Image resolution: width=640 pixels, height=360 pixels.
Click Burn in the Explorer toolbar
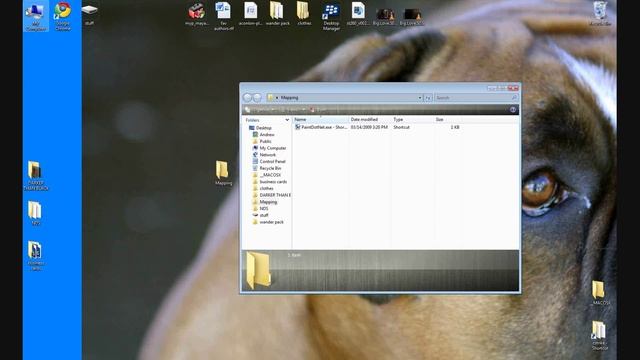318,110
